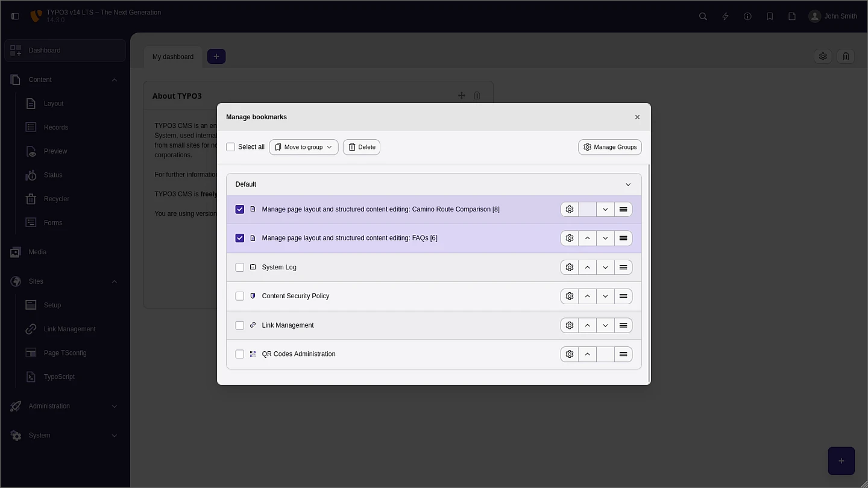Image resolution: width=868 pixels, height=488 pixels.
Task: Edit settings of the FAQs [6] bookmark
Action: tap(569, 239)
